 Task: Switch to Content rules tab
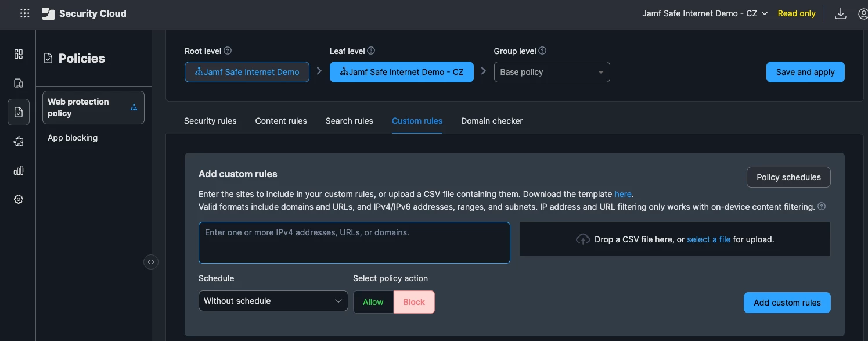(281, 121)
